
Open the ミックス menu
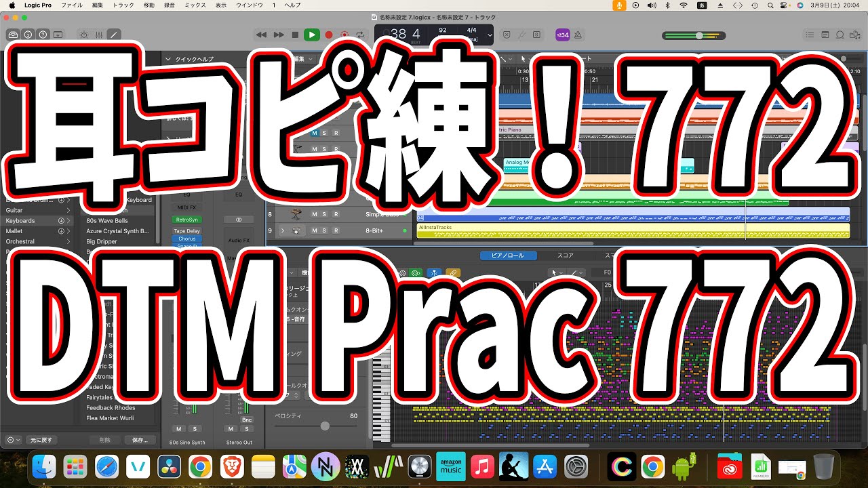pos(195,5)
